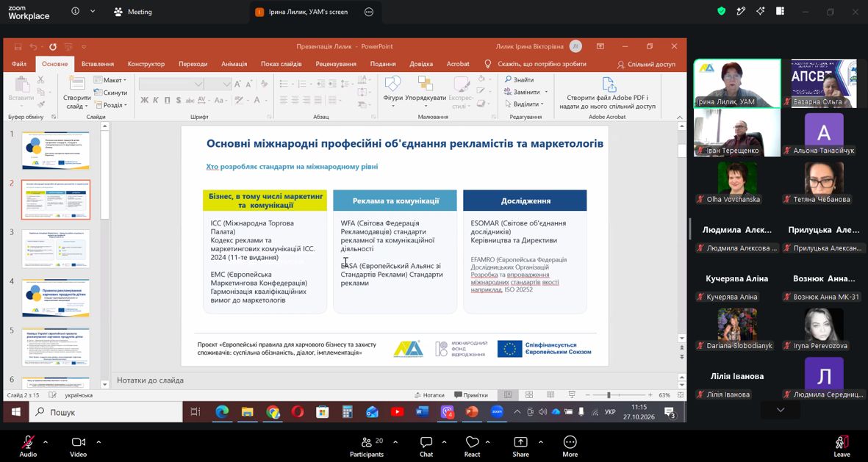Click Спільний доступ share button

tap(646, 64)
